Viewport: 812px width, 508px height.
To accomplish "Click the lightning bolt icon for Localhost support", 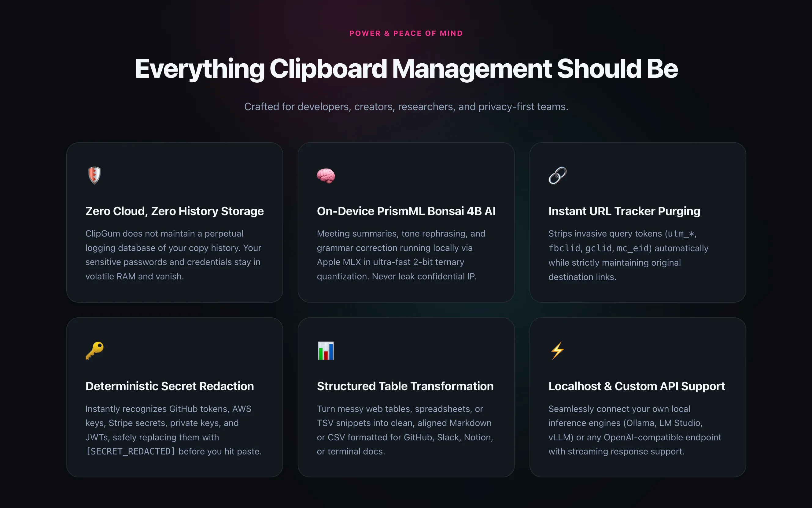I will pyautogui.click(x=557, y=350).
